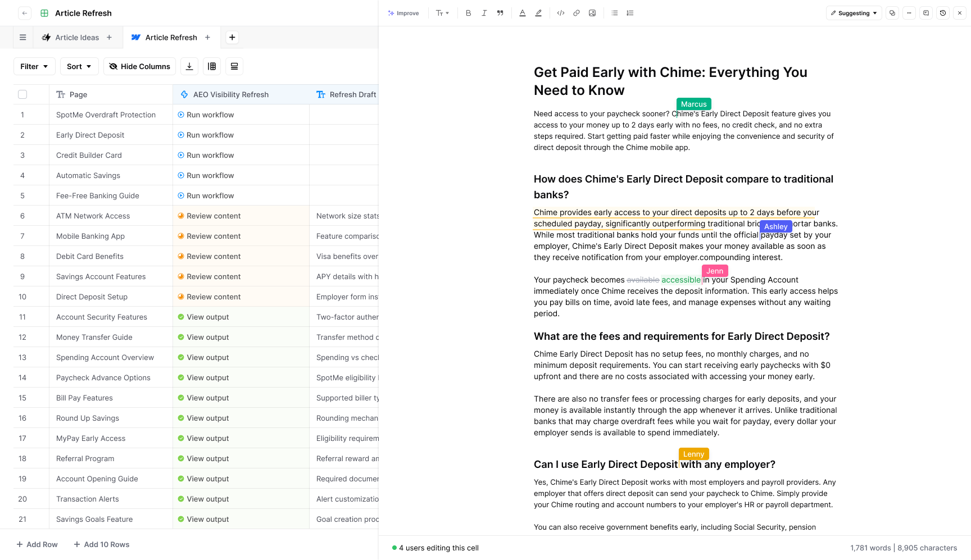971x560 pixels.
Task: Open version history for the document
Action: [x=943, y=12]
